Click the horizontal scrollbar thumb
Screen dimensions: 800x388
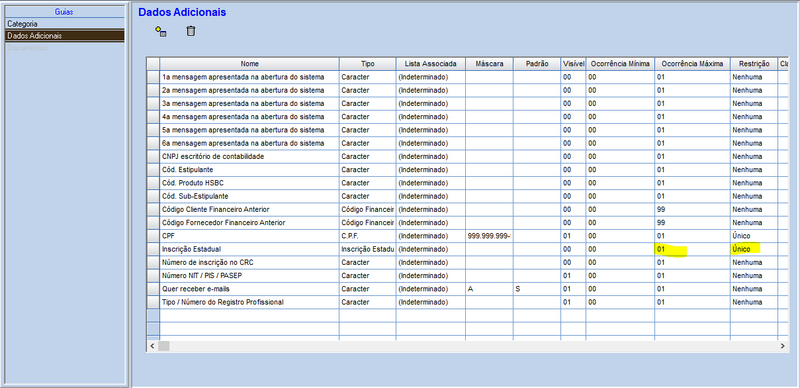point(163,346)
